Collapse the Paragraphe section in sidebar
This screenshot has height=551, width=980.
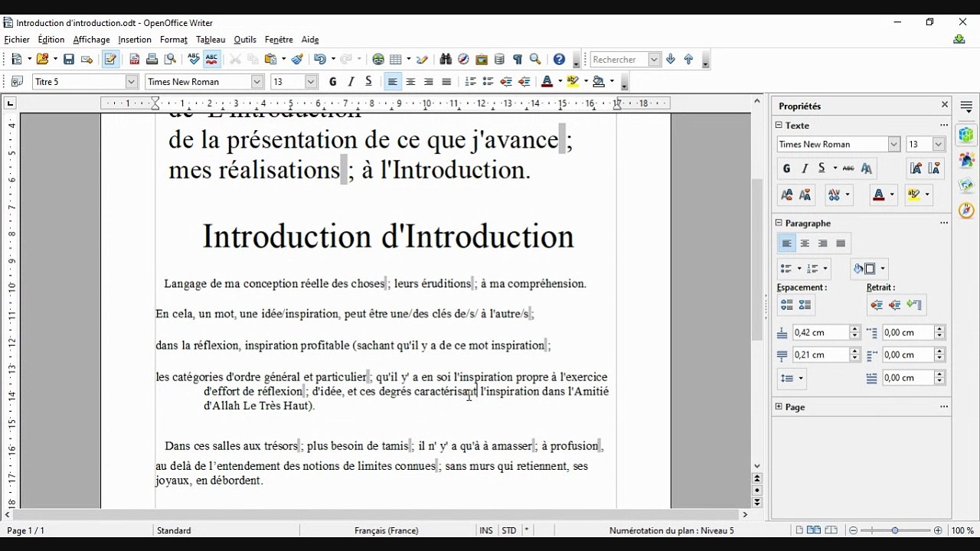779,223
